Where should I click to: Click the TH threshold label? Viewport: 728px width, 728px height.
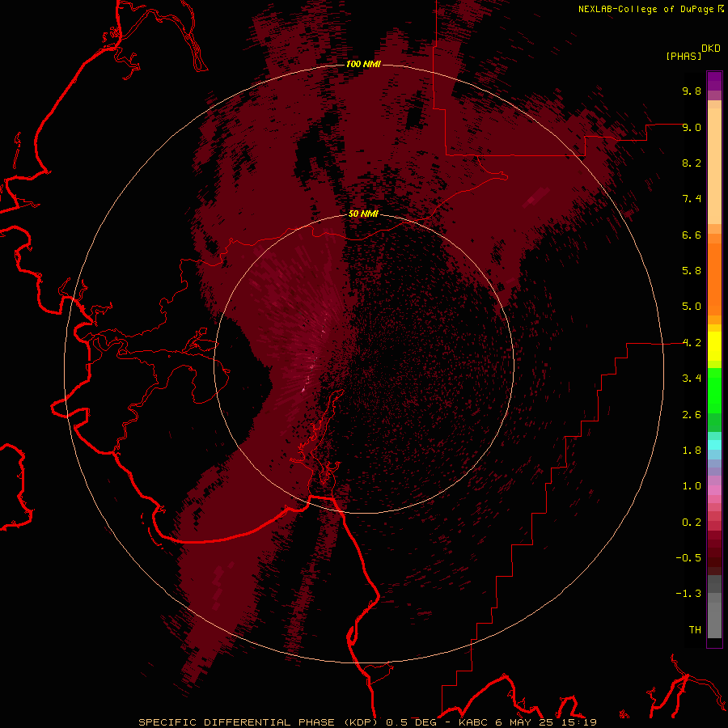coord(695,629)
